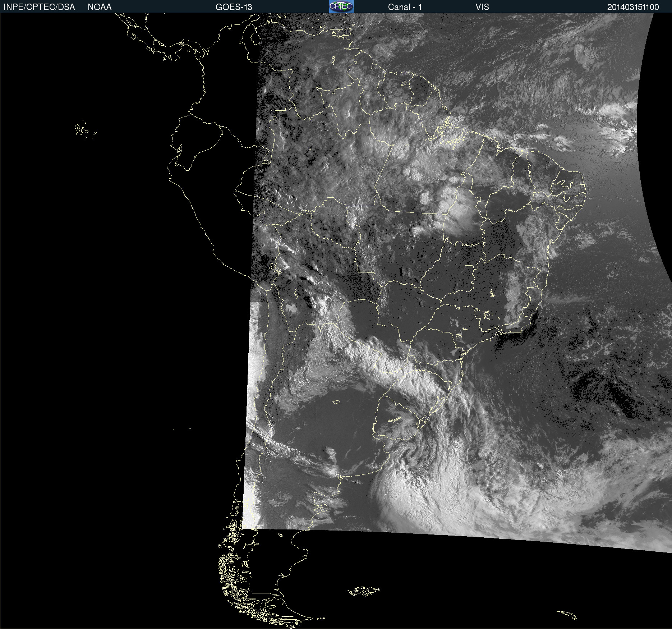Click the VIS channel label
The height and width of the screenshot is (629, 672).
(482, 7)
